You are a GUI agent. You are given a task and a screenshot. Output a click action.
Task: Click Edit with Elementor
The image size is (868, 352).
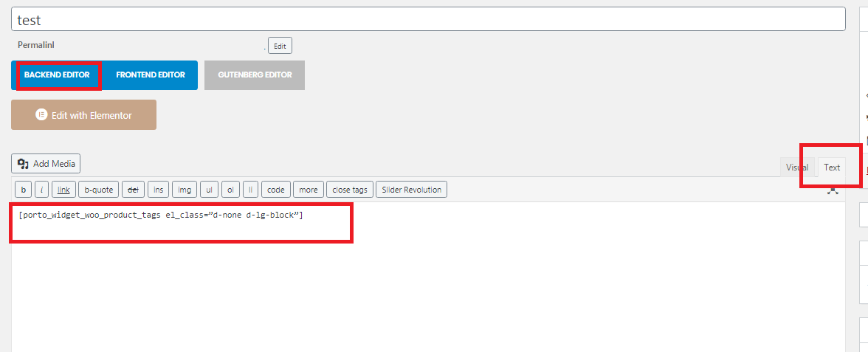tap(83, 115)
